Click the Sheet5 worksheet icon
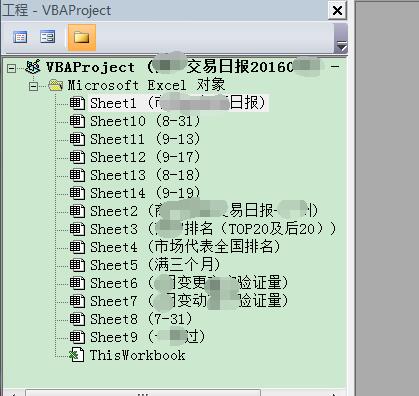This screenshot has width=419, height=396. tap(77, 265)
